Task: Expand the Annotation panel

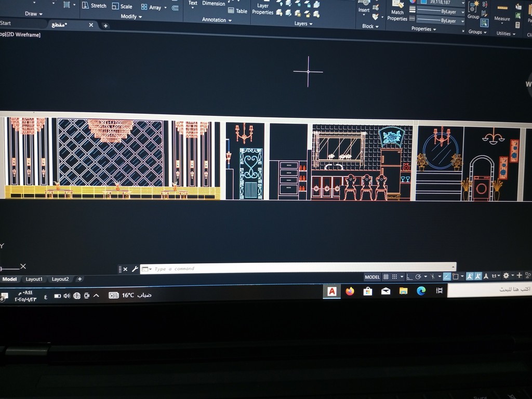Action: click(x=217, y=20)
